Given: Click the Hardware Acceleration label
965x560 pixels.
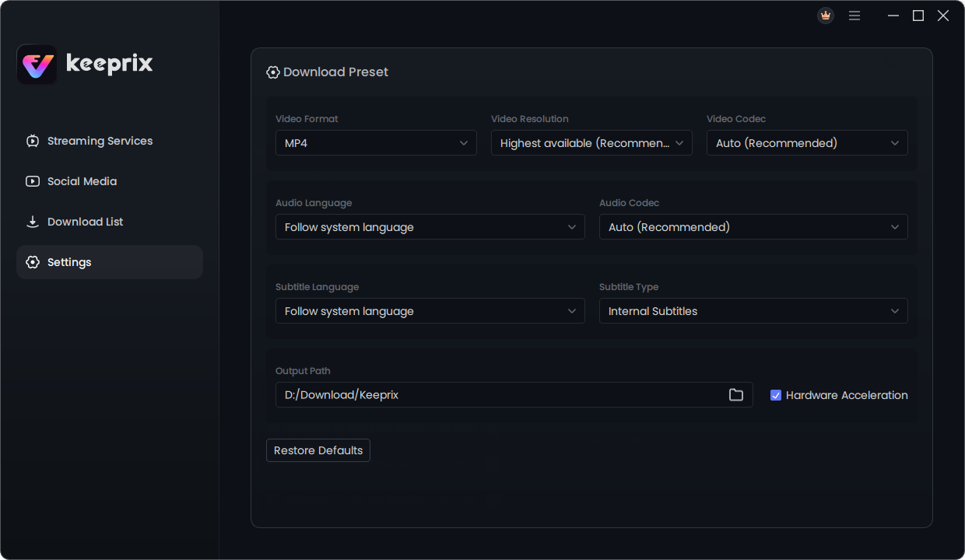Looking at the screenshot, I should tap(847, 395).
